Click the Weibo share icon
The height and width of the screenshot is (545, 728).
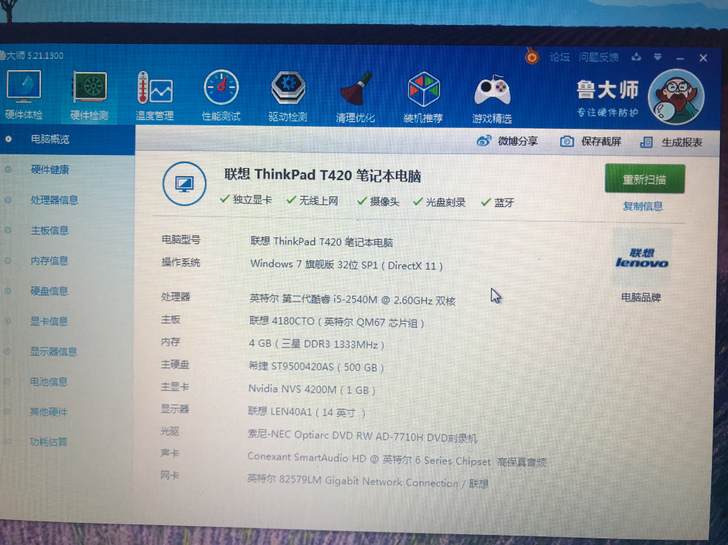(484, 140)
